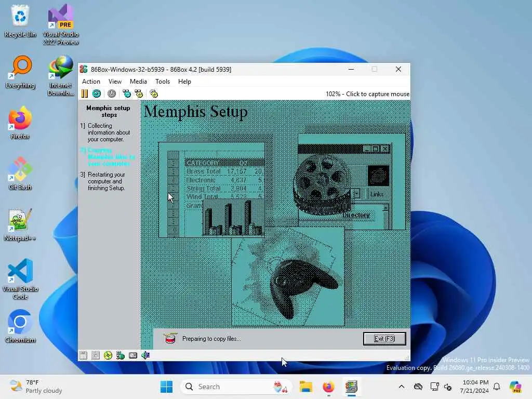Select the Everything desktop icon
The height and width of the screenshot is (399, 532).
point(20,72)
